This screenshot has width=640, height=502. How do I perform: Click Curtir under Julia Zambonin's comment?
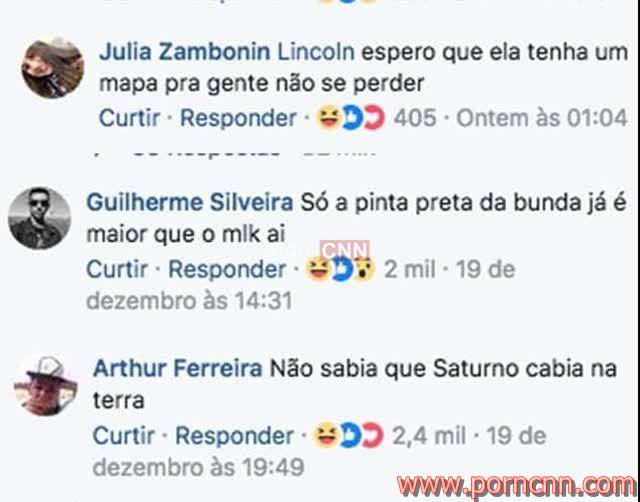click(129, 118)
